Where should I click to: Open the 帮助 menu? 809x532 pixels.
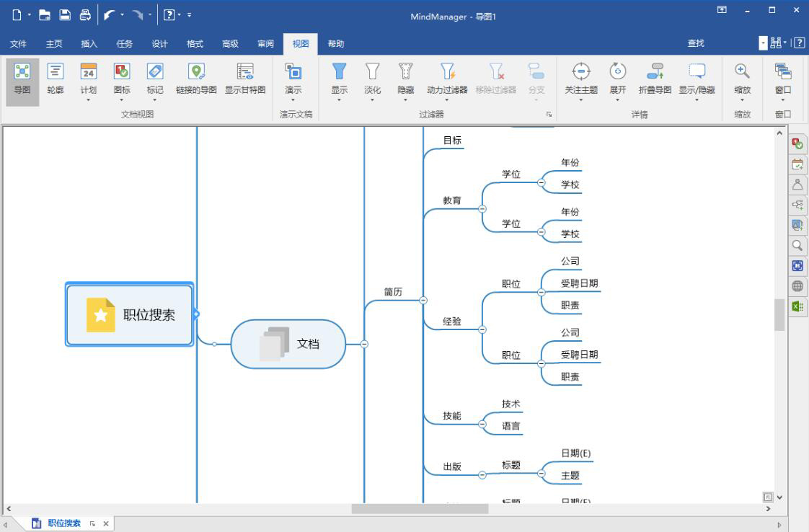(335, 43)
